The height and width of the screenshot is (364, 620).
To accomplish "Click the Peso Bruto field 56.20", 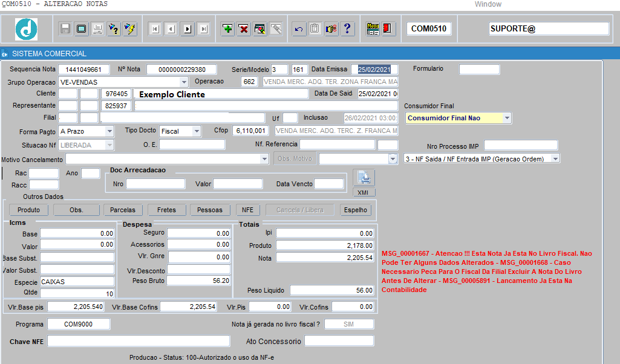I will [198, 281].
